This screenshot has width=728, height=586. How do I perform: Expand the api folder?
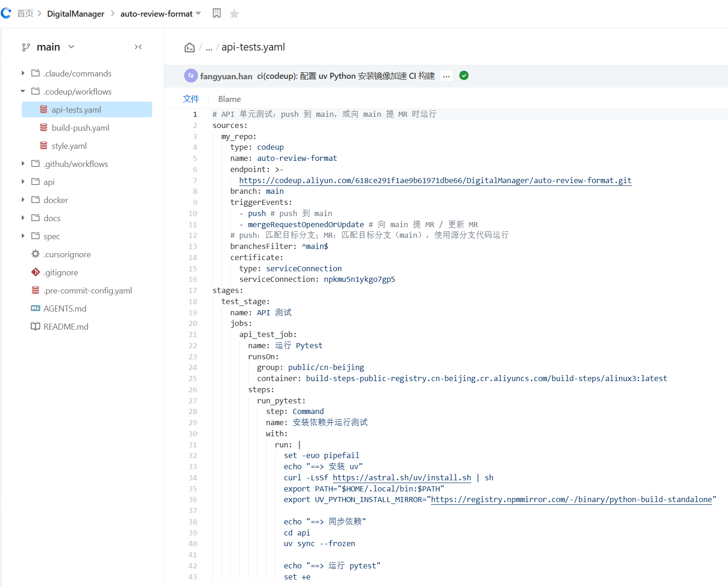[23, 182]
